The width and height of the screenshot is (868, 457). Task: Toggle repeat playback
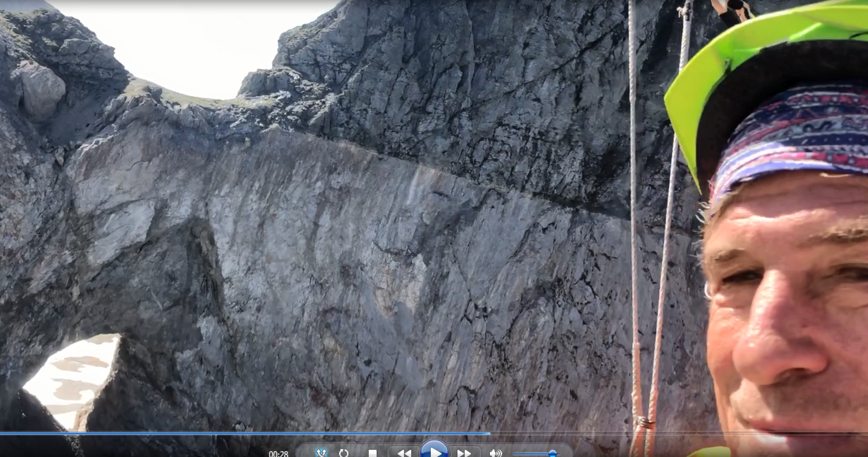(x=343, y=453)
